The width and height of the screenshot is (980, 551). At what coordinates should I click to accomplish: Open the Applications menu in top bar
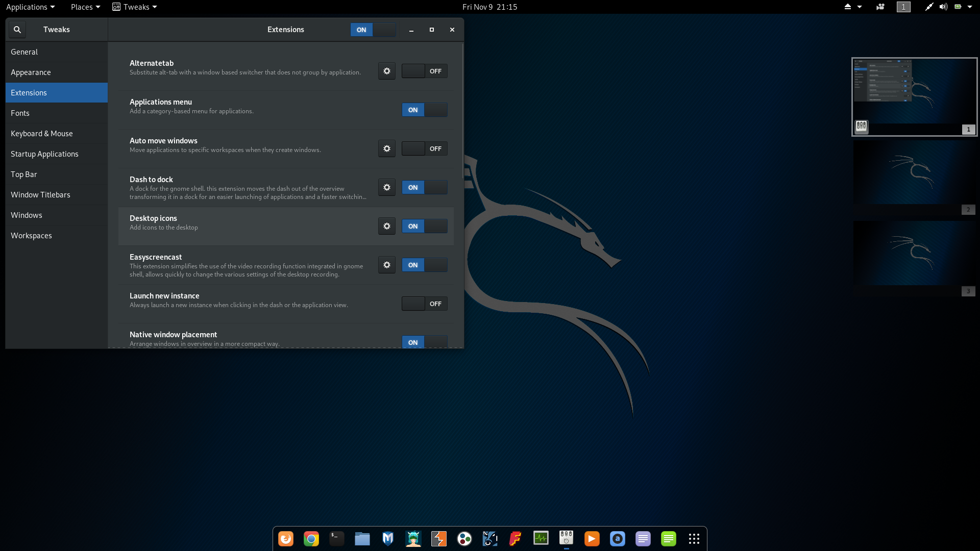coord(30,7)
